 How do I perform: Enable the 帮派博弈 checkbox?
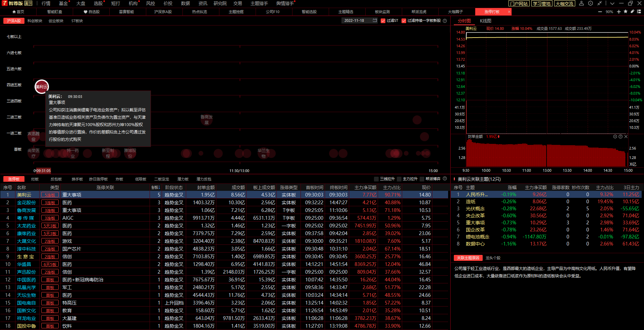pyautogui.click(x=422, y=179)
